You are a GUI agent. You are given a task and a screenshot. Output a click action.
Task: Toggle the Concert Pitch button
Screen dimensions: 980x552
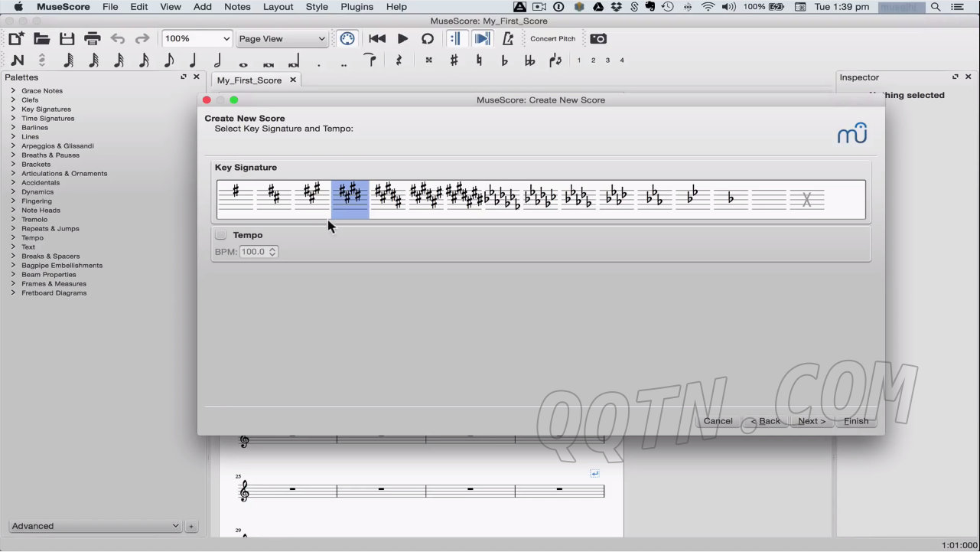(552, 39)
